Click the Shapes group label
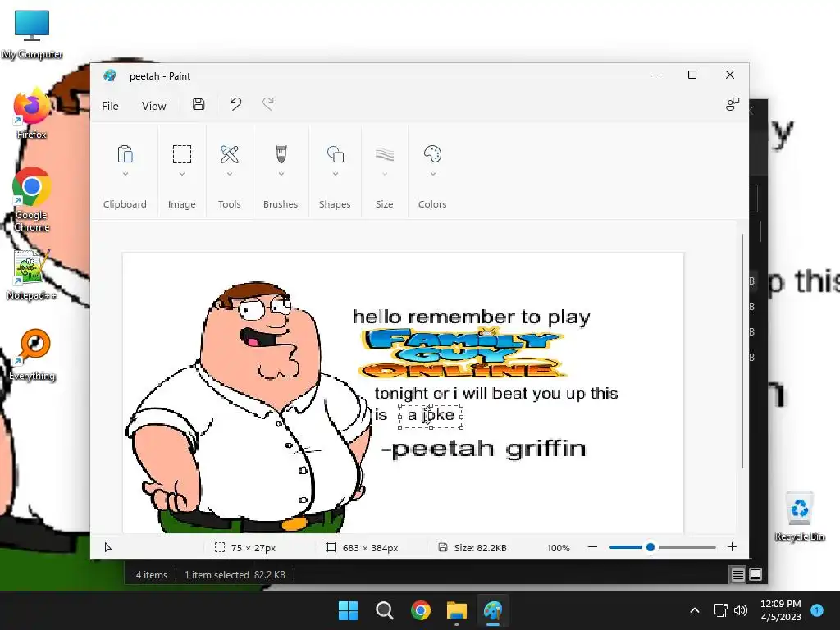The height and width of the screenshot is (630, 840). tap(335, 204)
